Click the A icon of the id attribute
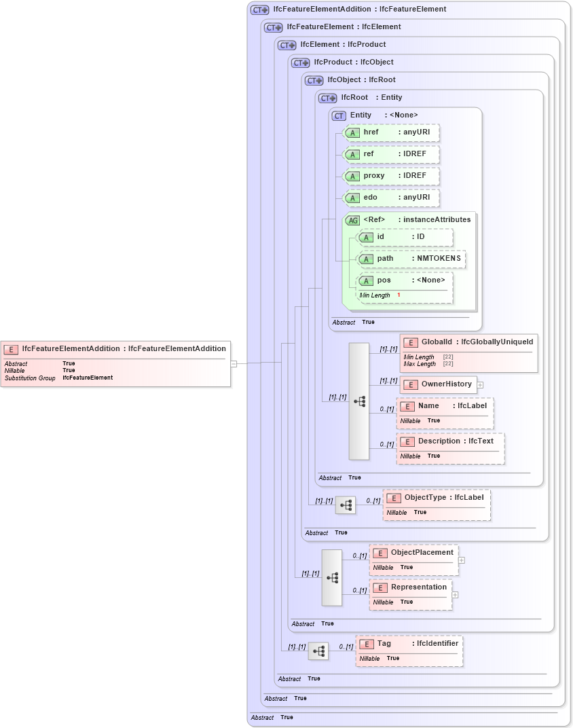The image size is (573, 728). 366,237
